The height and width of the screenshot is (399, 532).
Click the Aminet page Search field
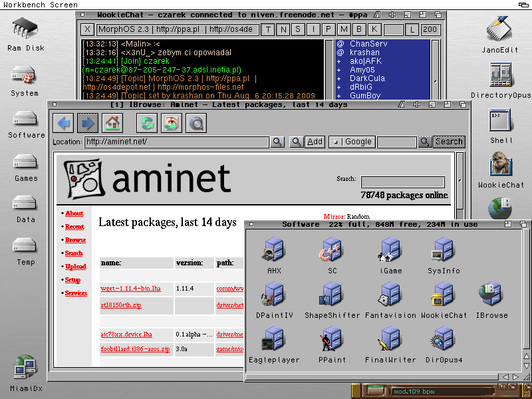403,182
